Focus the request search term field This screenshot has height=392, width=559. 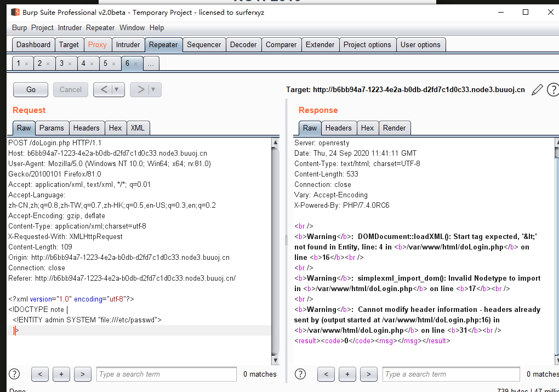(x=166, y=374)
